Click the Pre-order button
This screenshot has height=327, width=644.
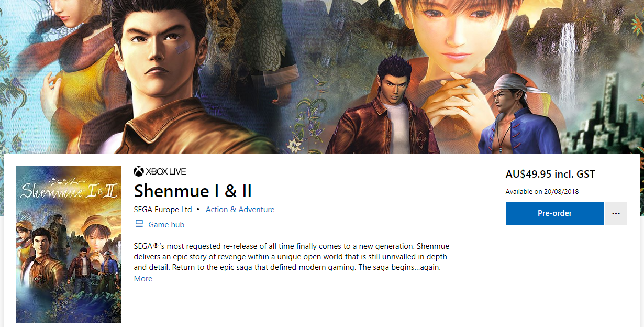pos(554,213)
